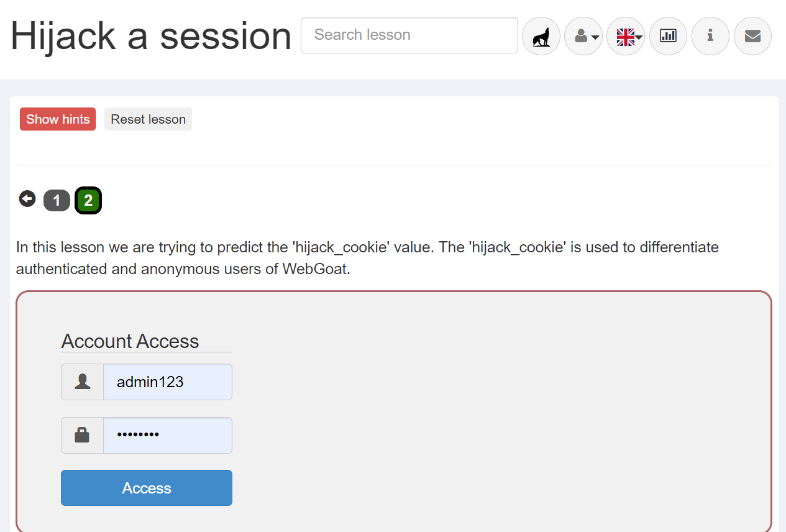Click the back arrow before page 1
786x532 pixels.
27,199
